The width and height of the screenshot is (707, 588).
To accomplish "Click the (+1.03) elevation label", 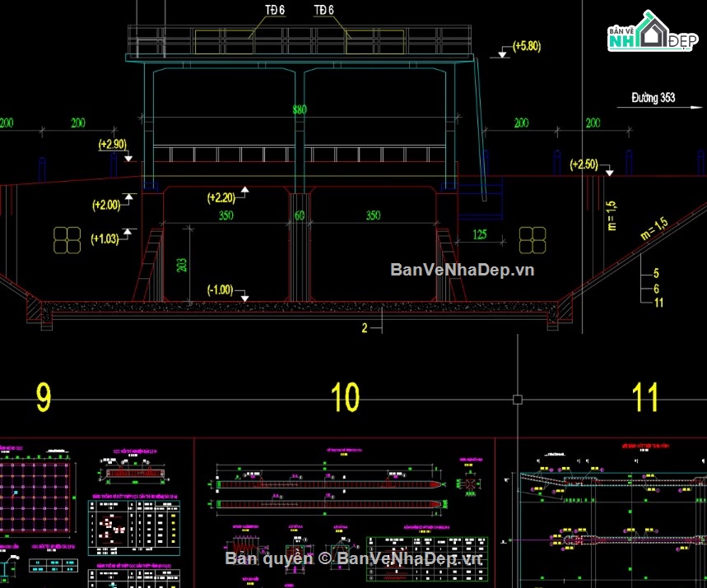I will click(x=105, y=238).
